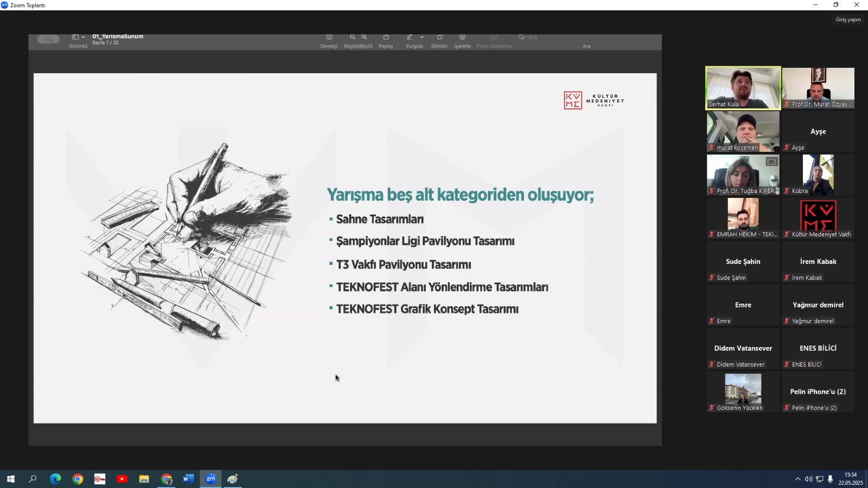
Task: Select the Yağmur demirel participant tile
Action: [x=818, y=305]
